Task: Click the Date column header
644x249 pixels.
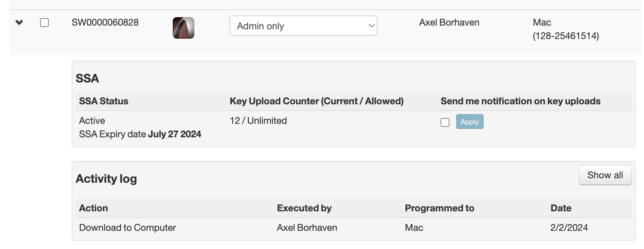Action: click(x=561, y=208)
